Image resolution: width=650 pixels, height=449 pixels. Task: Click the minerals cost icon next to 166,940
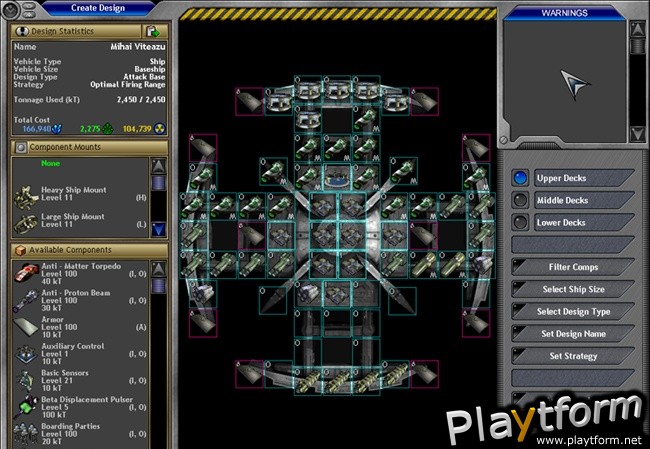56,129
